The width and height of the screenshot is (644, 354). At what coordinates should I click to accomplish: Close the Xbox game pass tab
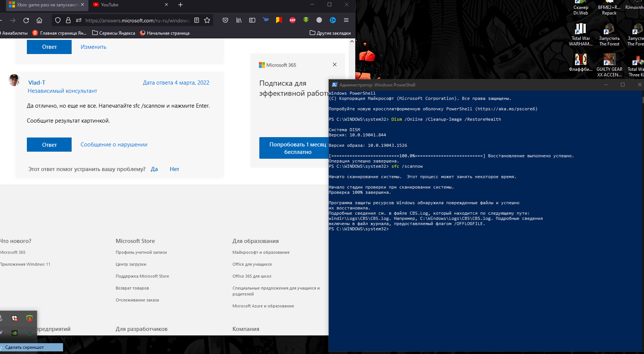pyautogui.click(x=82, y=4)
